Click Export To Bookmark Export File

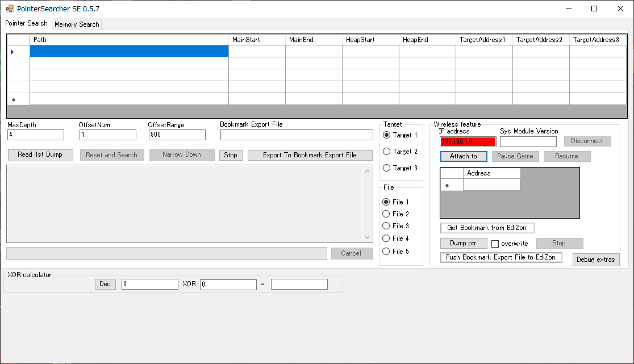(x=310, y=156)
